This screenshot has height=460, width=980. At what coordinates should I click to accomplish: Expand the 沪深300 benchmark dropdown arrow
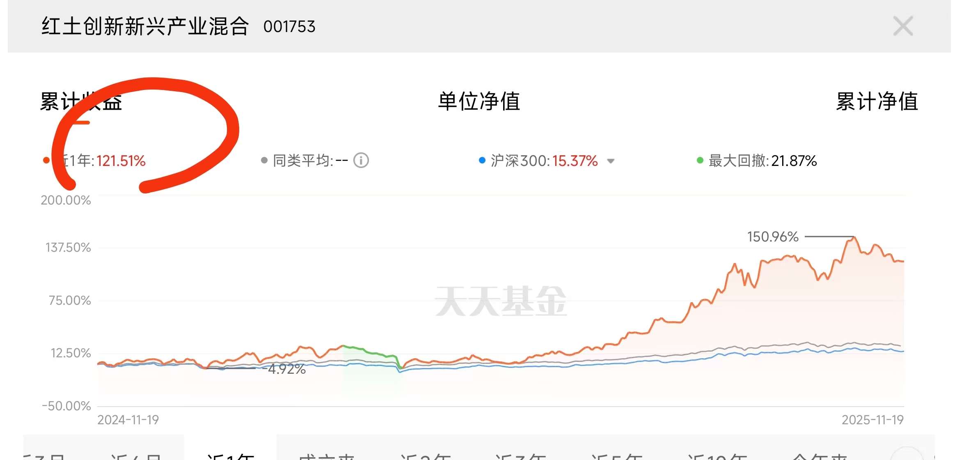pyautogui.click(x=611, y=161)
